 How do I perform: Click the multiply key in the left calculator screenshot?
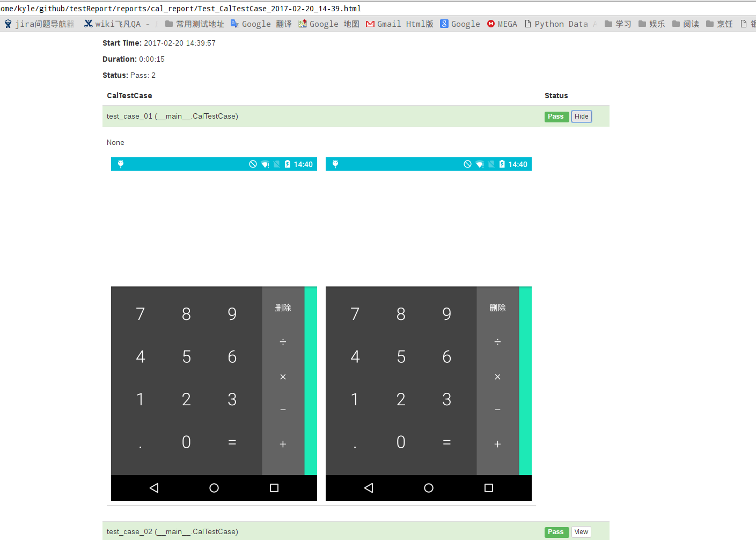point(283,377)
